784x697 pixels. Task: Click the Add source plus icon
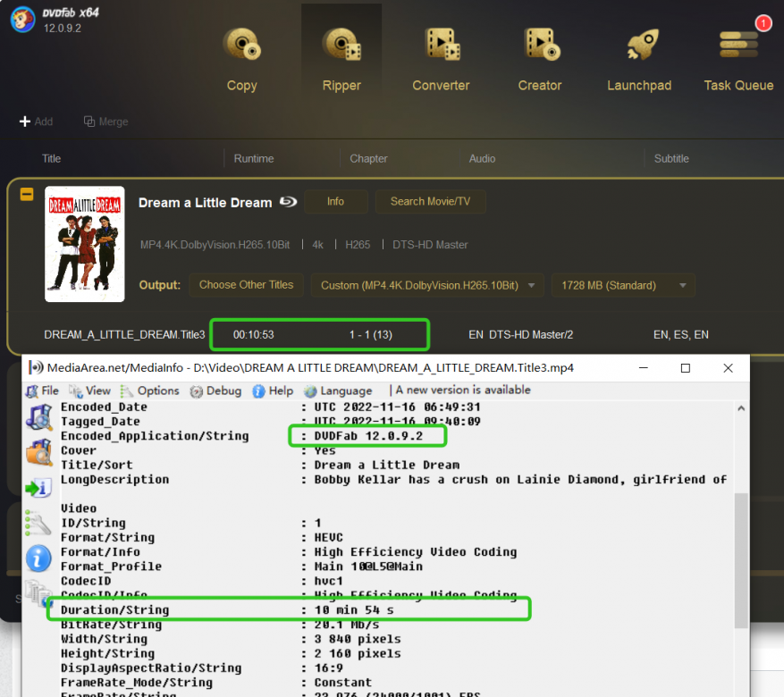25,122
